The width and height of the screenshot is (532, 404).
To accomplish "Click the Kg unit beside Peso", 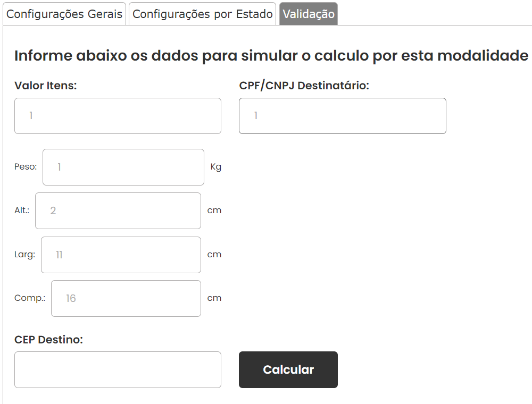I will click(216, 167).
